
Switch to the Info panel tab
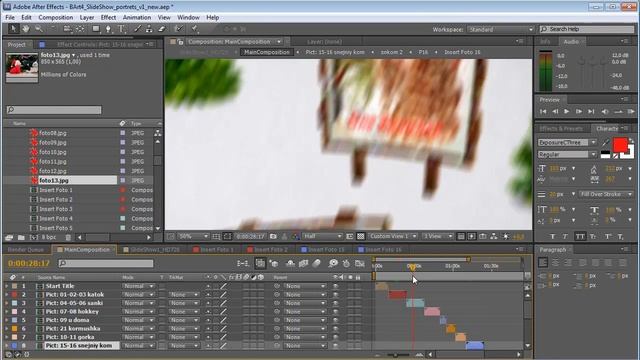tap(545, 42)
